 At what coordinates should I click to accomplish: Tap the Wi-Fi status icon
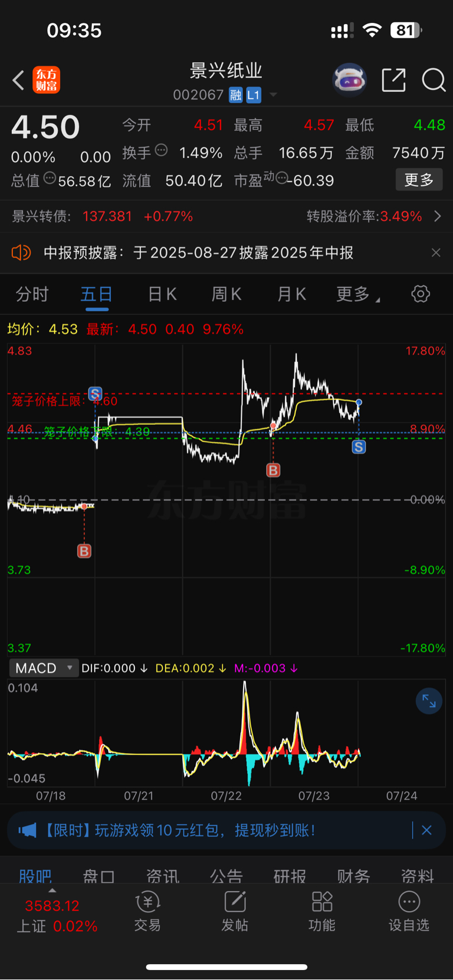372,30
